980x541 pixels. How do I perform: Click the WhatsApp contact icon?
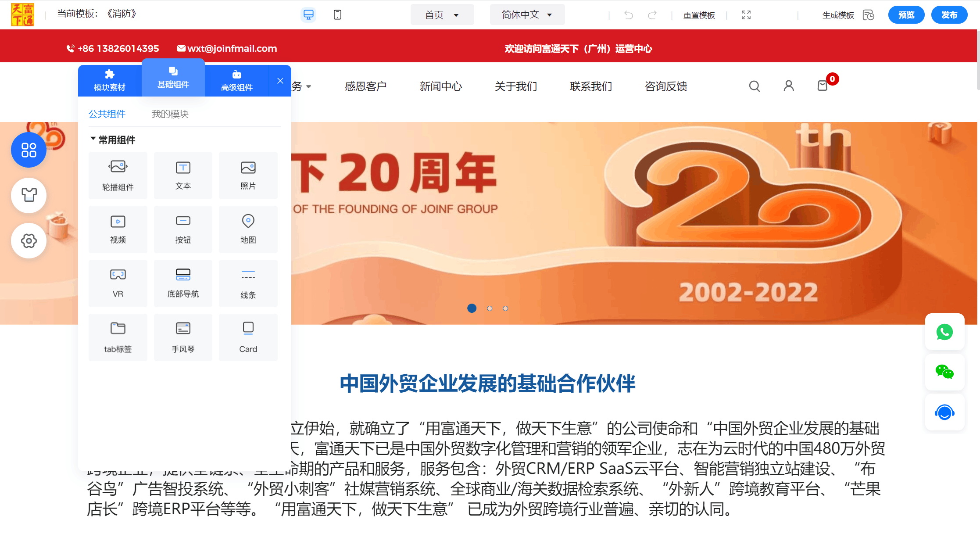(x=944, y=332)
